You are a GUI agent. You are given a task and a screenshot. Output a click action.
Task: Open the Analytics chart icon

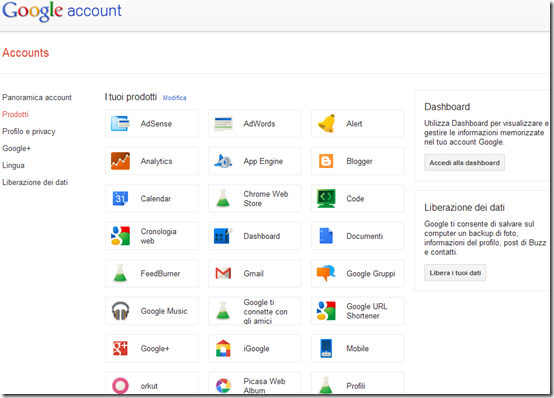[120, 161]
